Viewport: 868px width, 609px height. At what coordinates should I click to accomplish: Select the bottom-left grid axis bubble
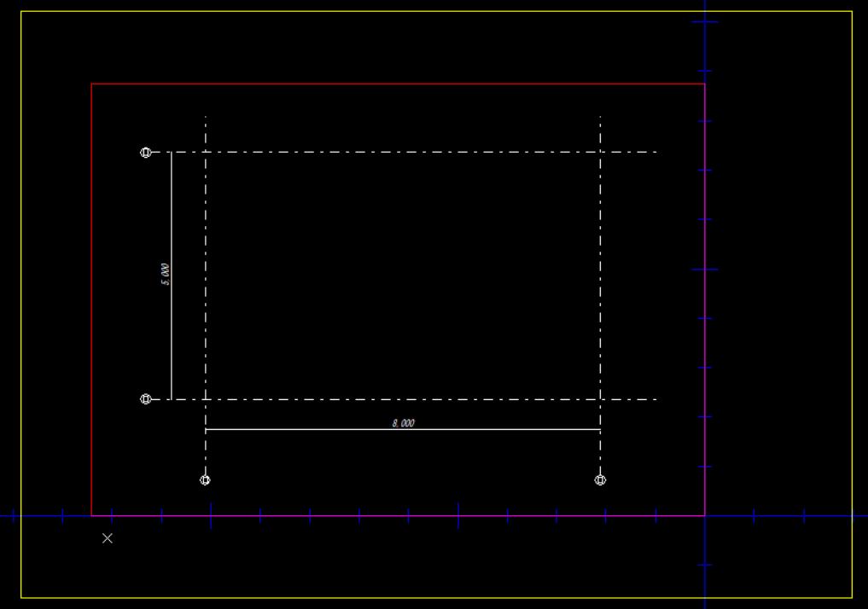click(x=205, y=480)
